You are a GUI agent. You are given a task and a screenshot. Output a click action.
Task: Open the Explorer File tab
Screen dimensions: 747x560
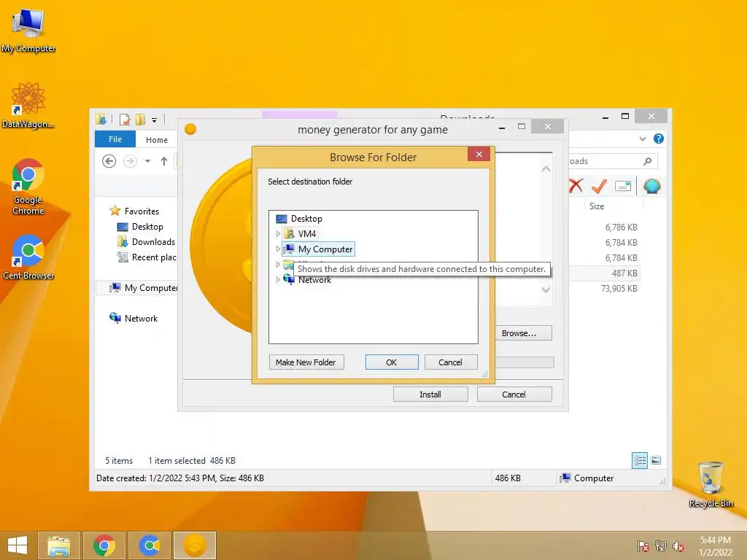click(x=115, y=139)
